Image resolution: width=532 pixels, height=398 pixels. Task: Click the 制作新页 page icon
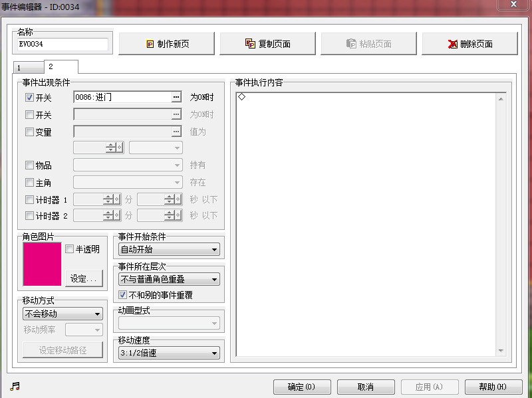[x=150, y=44]
